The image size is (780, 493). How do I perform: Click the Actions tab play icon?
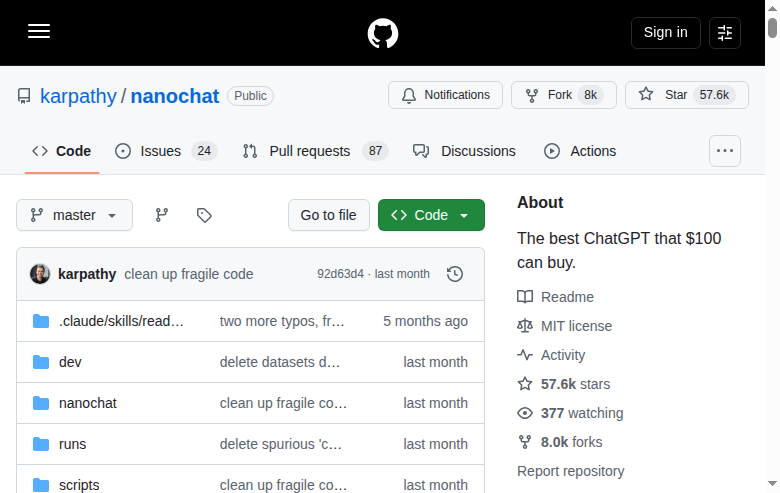click(552, 151)
